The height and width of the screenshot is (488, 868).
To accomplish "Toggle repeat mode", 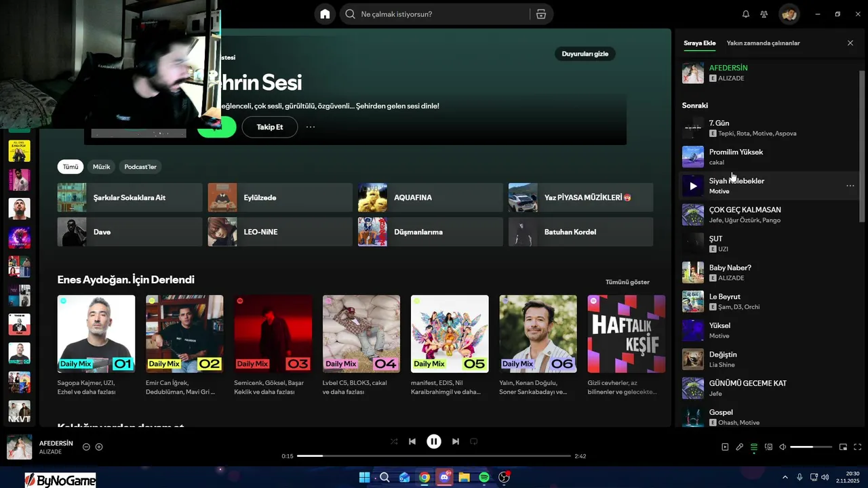I will click(474, 441).
